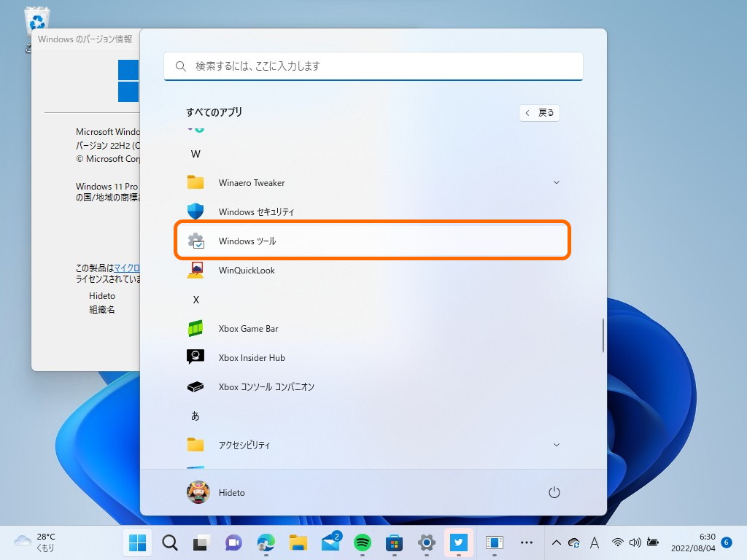
Task: Click the Start menu search field
Action: [373, 66]
